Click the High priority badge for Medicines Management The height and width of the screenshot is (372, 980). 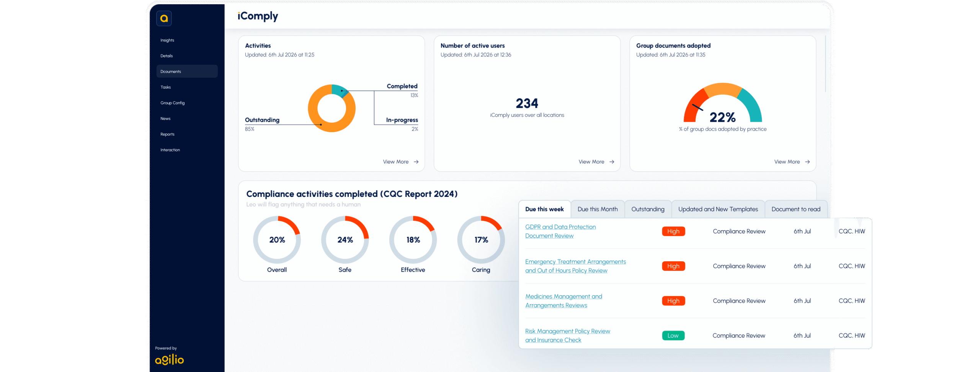(x=673, y=301)
